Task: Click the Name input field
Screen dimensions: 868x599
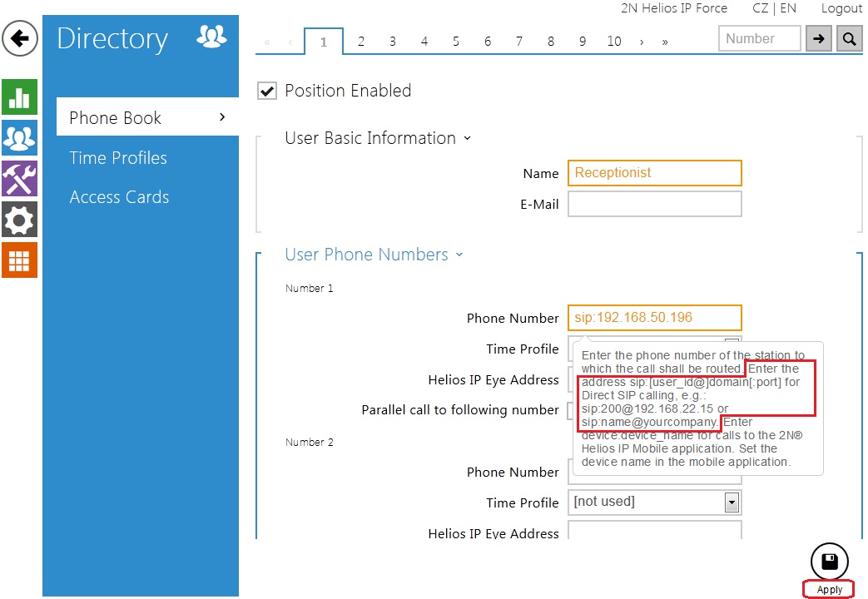Action: click(654, 173)
